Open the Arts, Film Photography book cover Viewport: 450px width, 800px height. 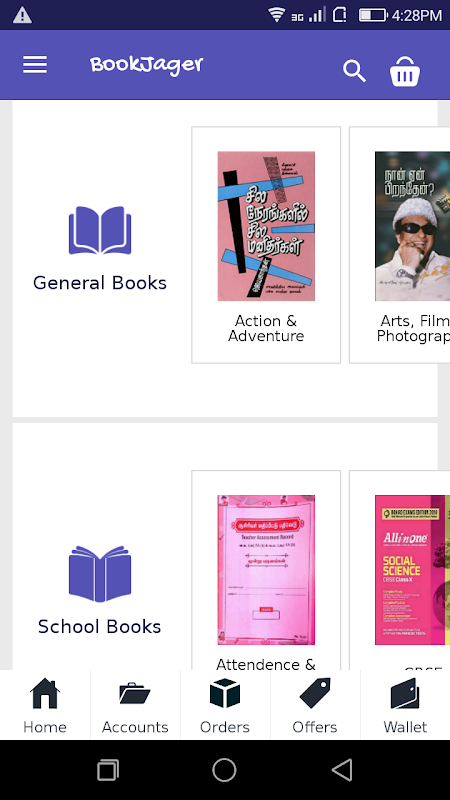click(412, 226)
